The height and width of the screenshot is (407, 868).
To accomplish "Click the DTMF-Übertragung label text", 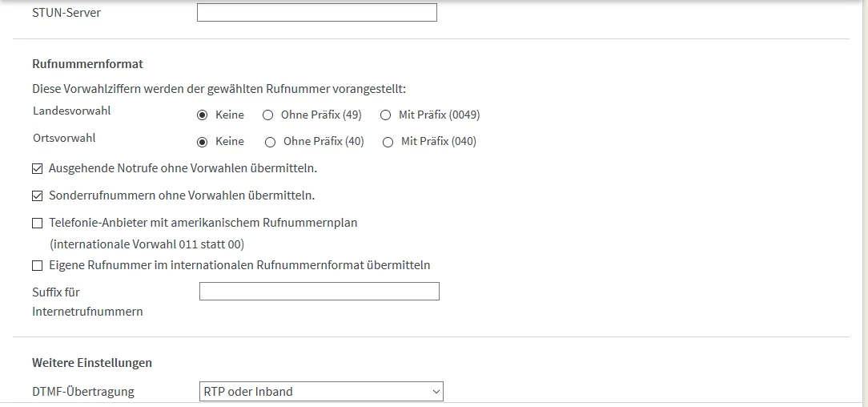I will [83, 392].
